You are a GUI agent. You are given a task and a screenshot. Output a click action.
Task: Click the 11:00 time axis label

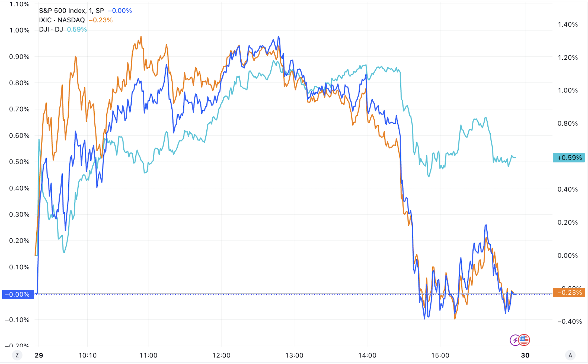coord(148,355)
